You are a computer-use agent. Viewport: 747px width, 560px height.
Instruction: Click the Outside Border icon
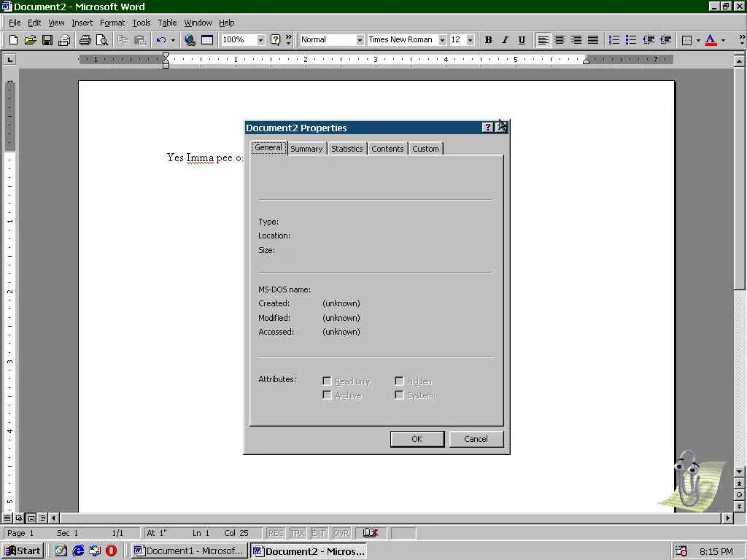pos(686,40)
